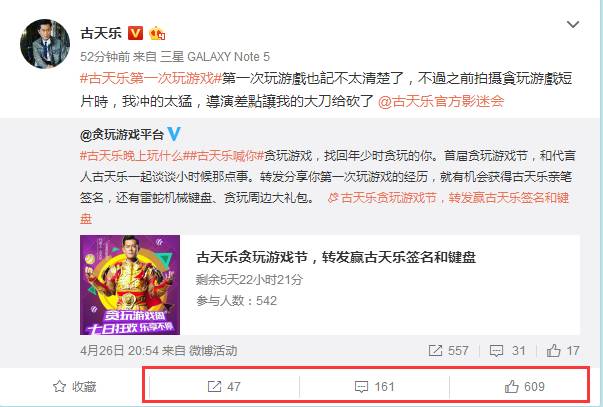Toggle 收藏 star to favorite this post
Image resolution: width=603 pixels, height=407 pixels.
click(74, 386)
